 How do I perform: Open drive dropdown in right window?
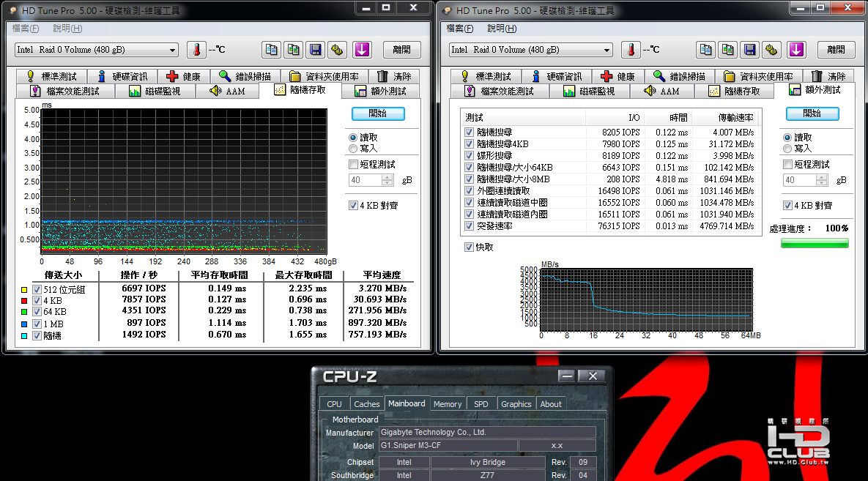607,50
